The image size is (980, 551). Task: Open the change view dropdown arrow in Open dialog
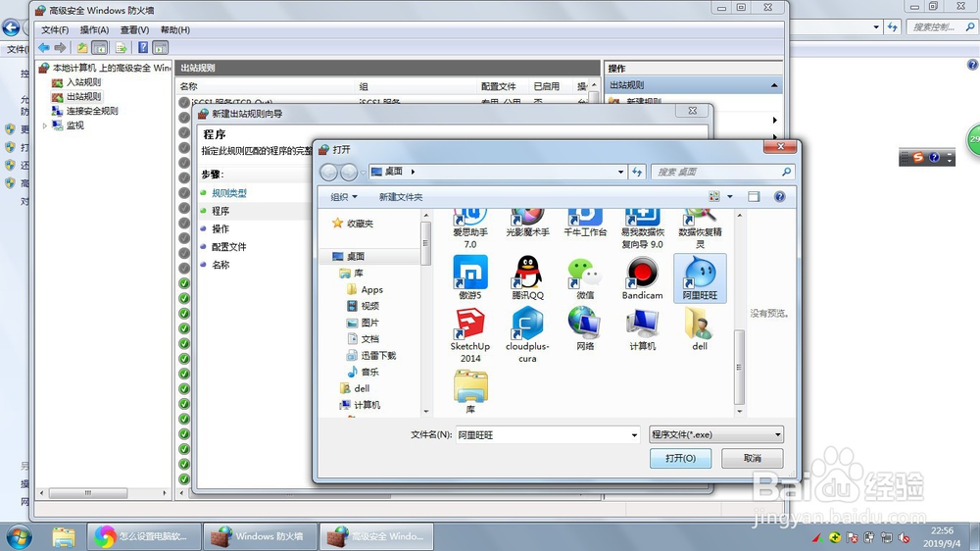point(729,196)
